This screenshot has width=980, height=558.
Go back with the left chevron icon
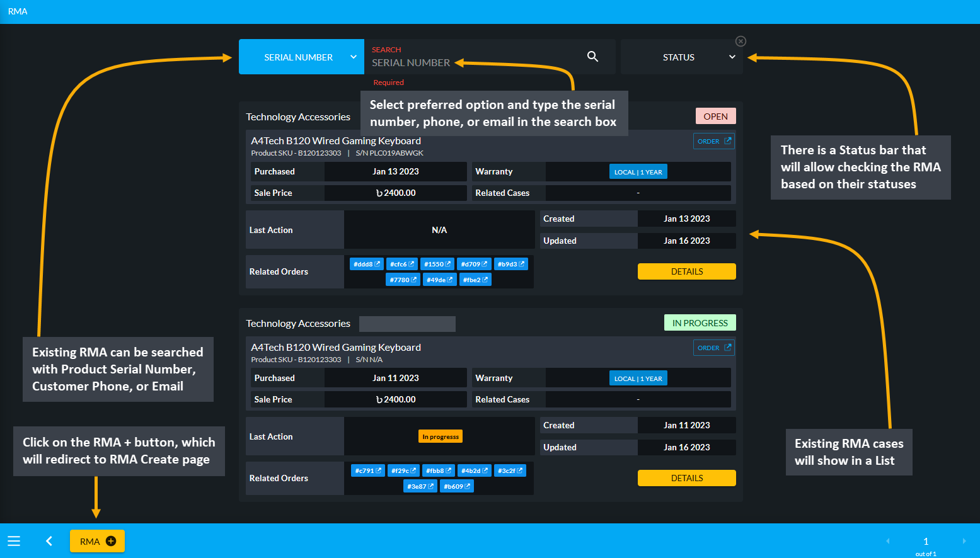point(49,541)
